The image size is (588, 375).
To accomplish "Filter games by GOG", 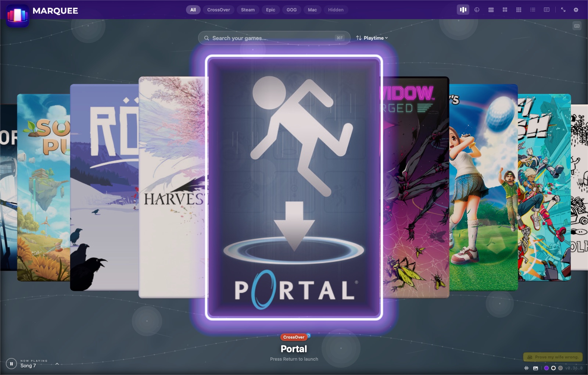I will 291,10.
